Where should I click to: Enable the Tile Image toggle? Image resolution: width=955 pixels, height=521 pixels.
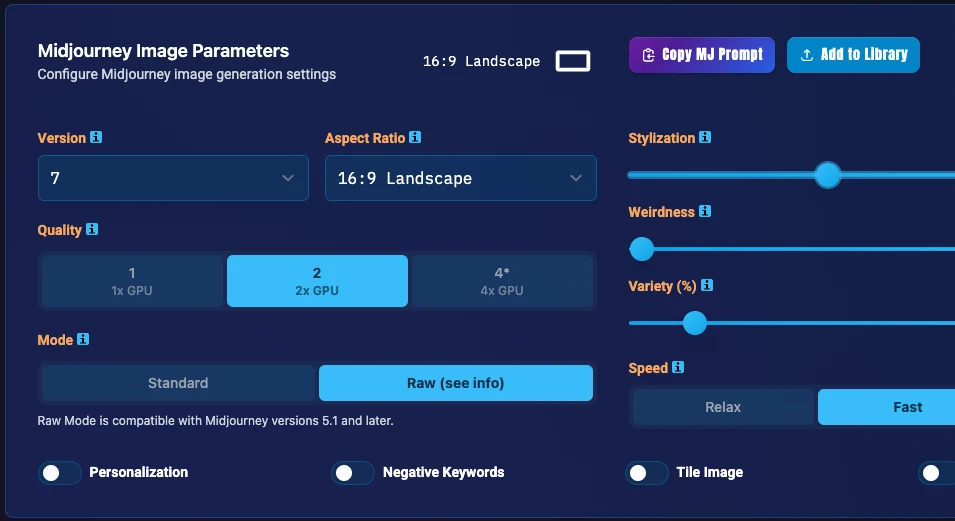(647, 473)
